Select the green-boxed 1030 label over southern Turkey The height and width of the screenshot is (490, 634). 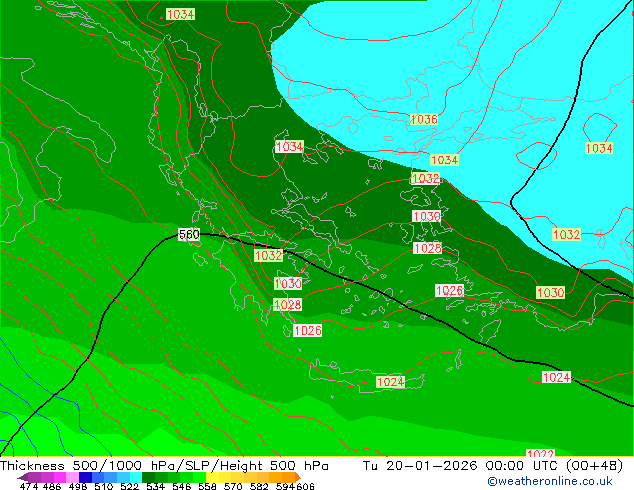pos(550,292)
